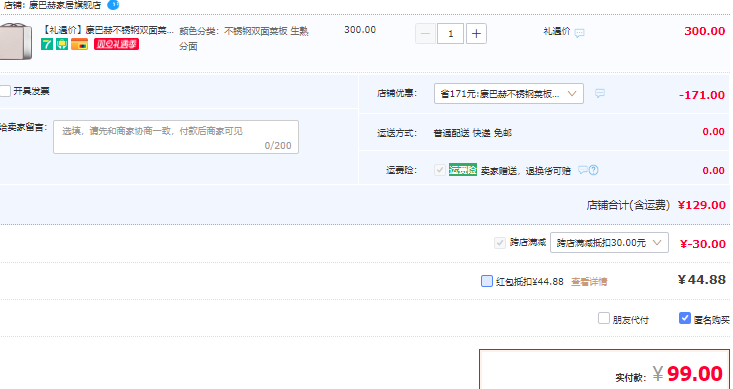
Task: Click the question mark help icon for 运费险
Action: [x=593, y=170]
